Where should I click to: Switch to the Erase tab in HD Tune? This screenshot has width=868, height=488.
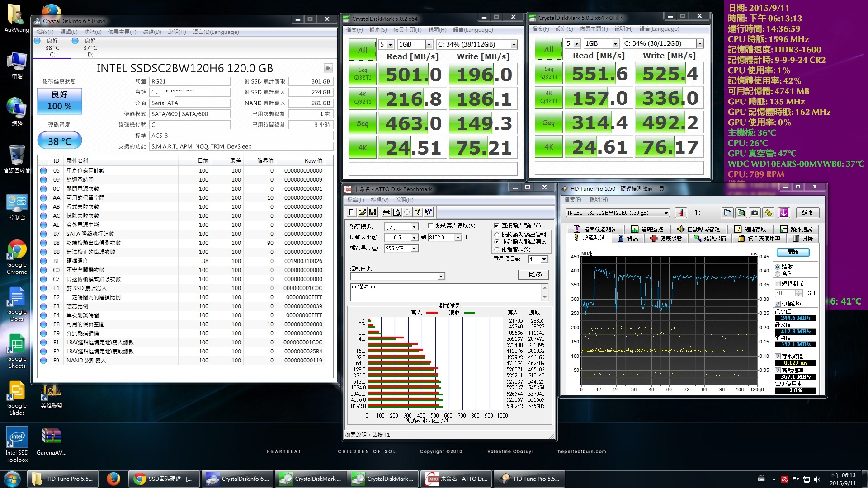tap(803, 238)
